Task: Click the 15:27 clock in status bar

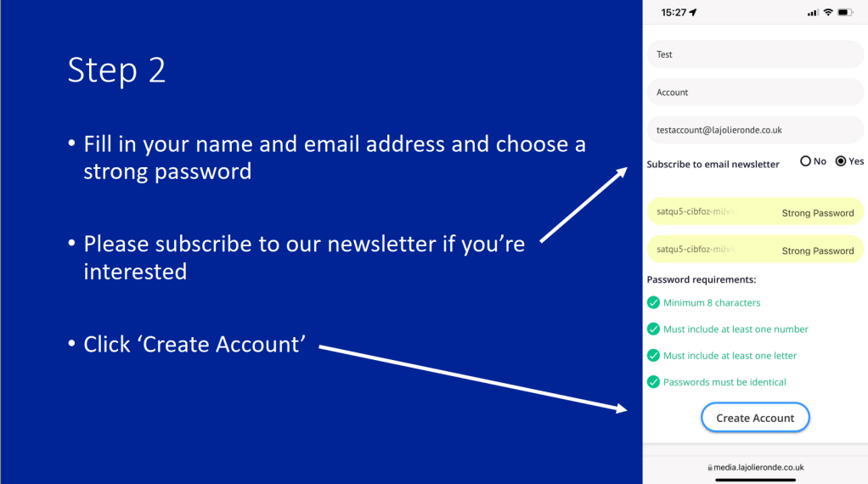Action: click(x=674, y=13)
